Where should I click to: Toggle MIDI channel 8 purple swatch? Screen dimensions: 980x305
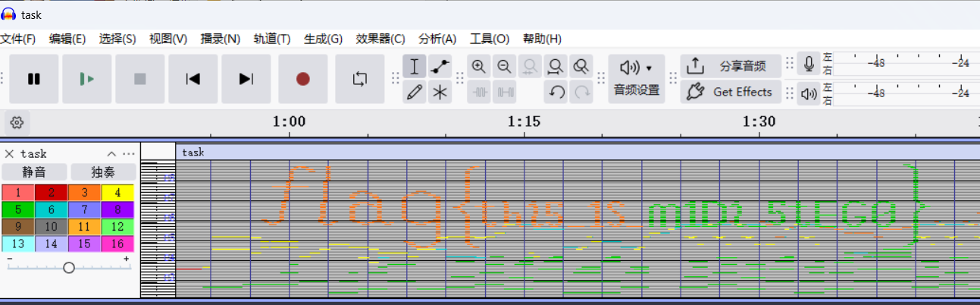(x=117, y=209)
